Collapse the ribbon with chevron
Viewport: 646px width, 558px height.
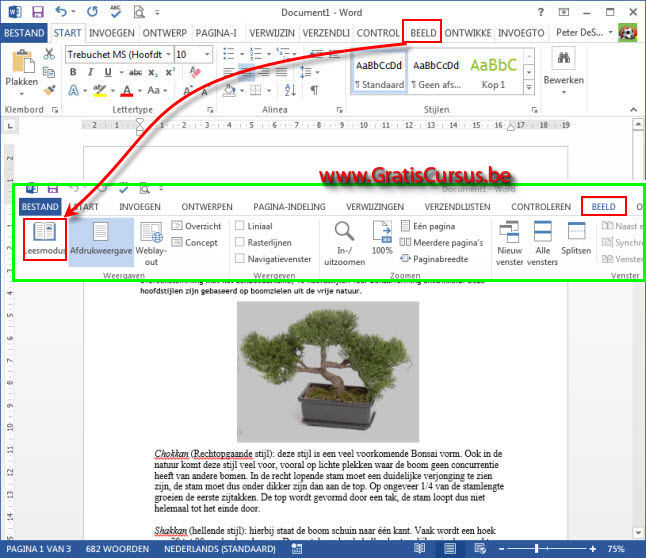pyautogui.click(x=633, y=109)
